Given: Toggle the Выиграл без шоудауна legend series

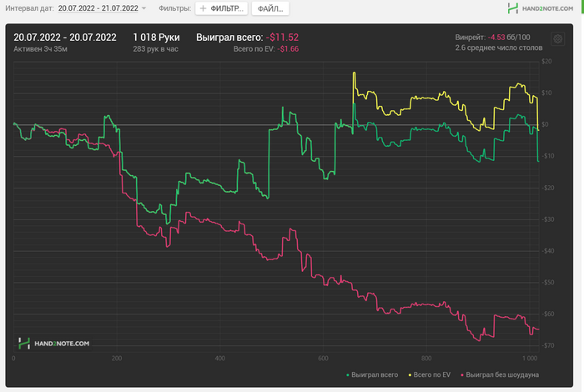Looking at the screenshot, I should [x=500, y=374].
